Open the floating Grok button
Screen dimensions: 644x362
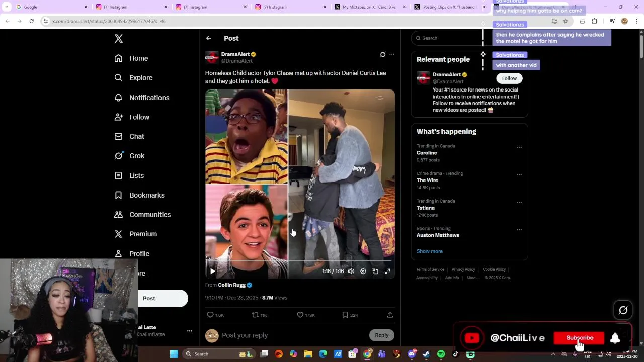pos(623,310)
